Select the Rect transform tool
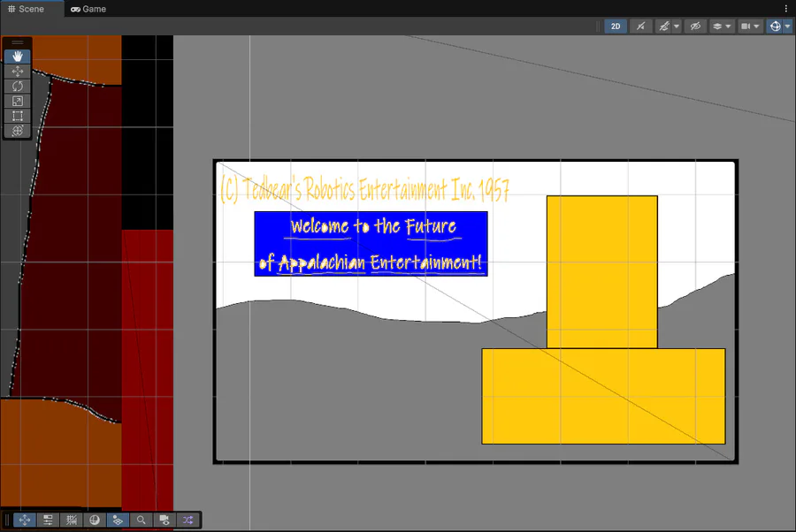This screenshot has width=796, height=532. point(18,116)
